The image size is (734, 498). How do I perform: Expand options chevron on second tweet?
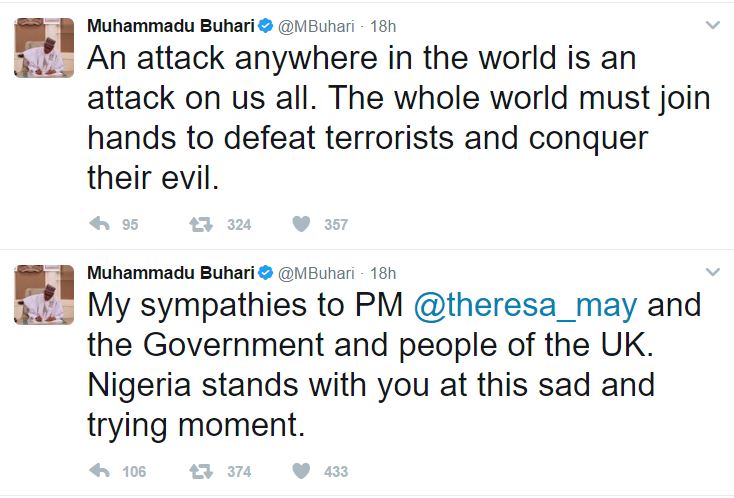pyautogui.click(x=711, y=272)
